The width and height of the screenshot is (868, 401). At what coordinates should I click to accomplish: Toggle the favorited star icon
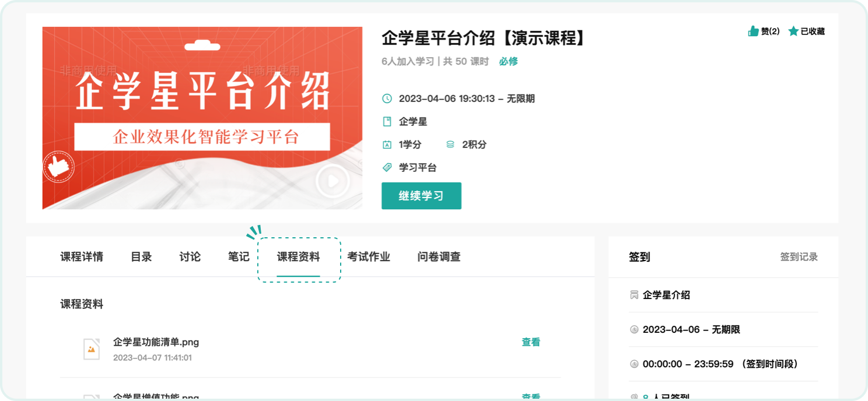[x=793, y=31]
